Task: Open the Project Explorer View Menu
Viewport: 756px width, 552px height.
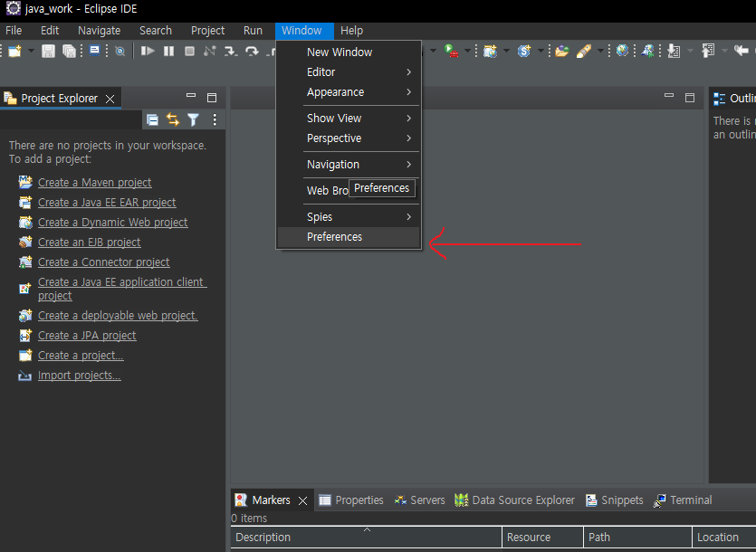Action: [215, 119]
